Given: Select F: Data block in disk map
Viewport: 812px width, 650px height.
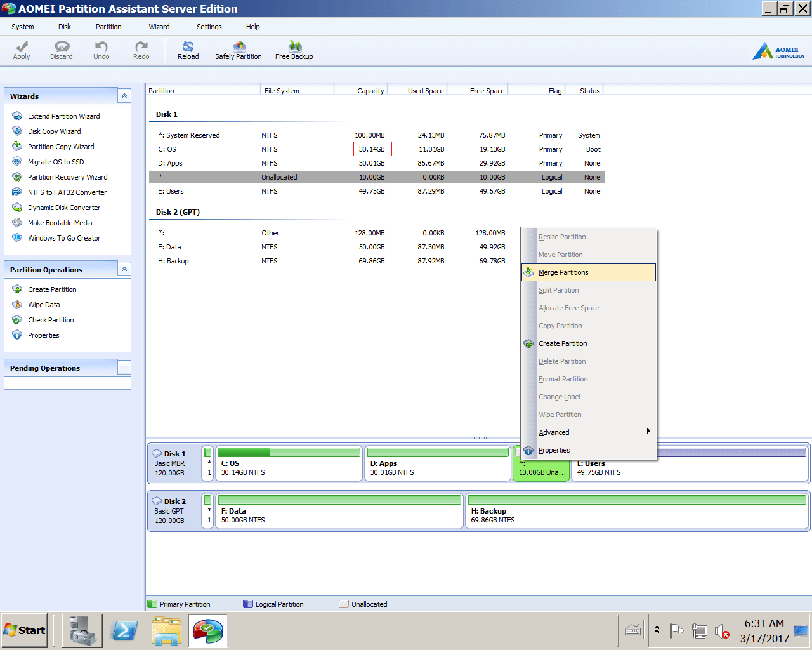Looking at the screenshot, I should pos(339,511).
